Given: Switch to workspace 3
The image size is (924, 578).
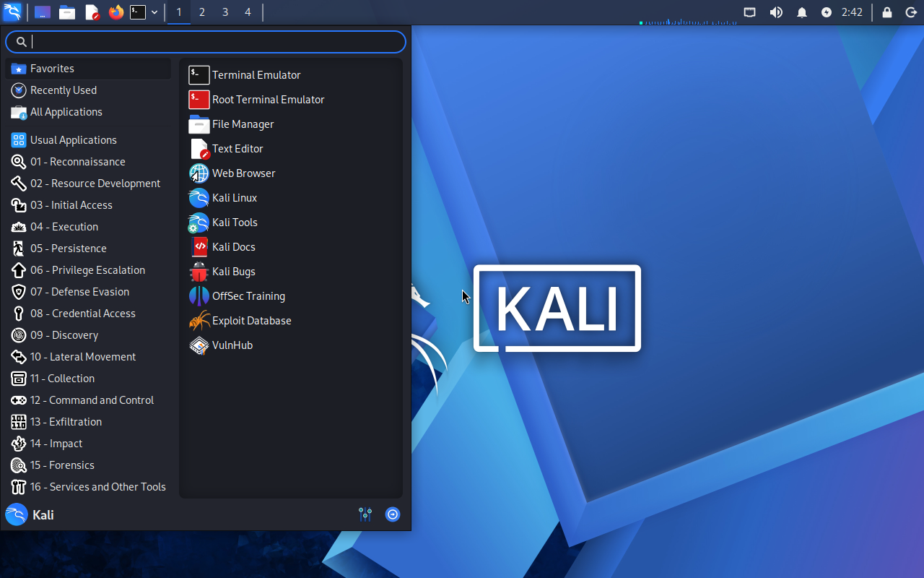Looking at the screenshot, I should pyautogui.click(x=225, y=12).
